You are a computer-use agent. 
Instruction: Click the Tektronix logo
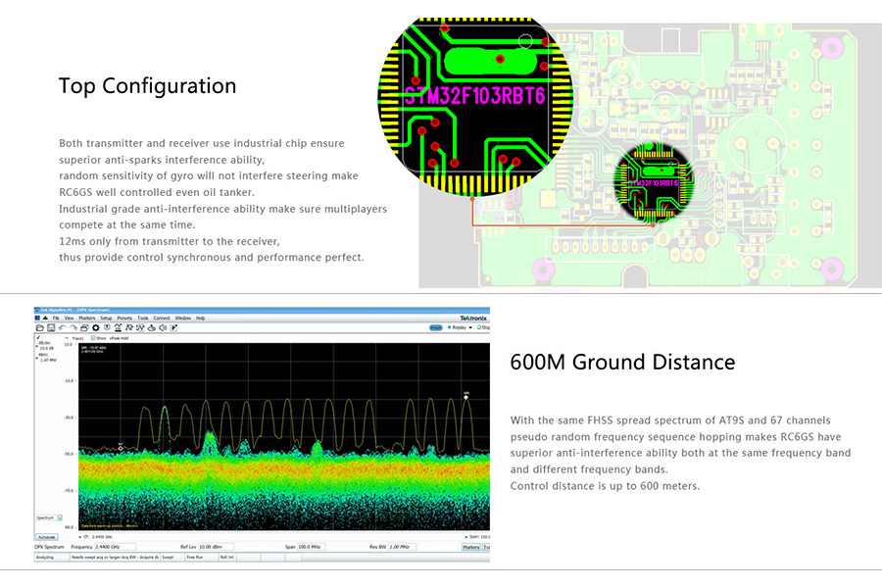point(473,318)
